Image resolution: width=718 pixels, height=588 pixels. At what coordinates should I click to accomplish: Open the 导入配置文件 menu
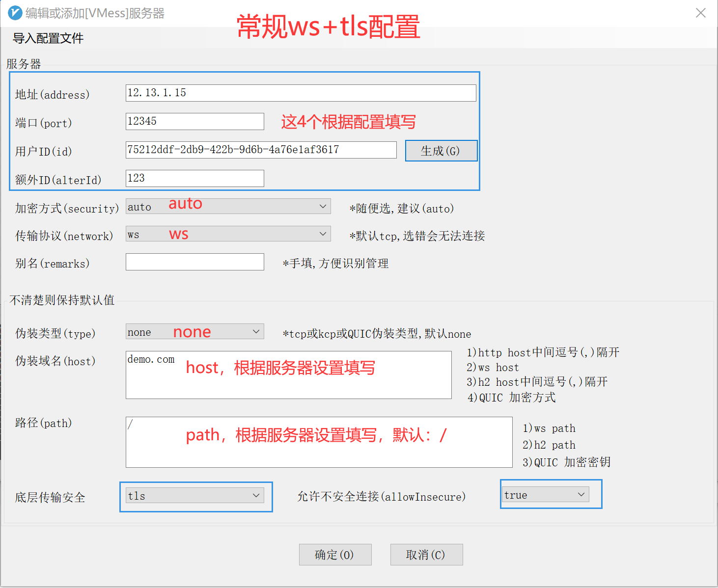48,38
